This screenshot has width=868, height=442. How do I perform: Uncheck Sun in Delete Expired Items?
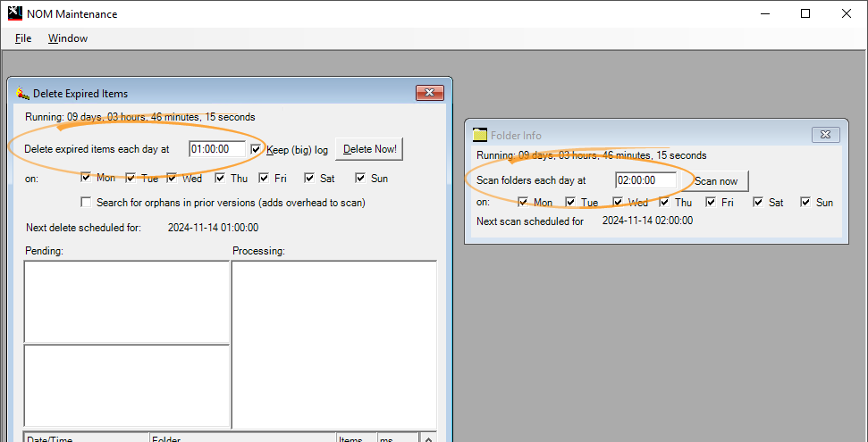[x=360, y=178]
